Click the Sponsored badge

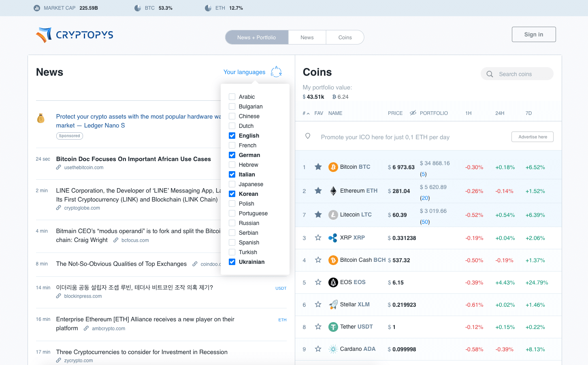[x=70, y=136]
